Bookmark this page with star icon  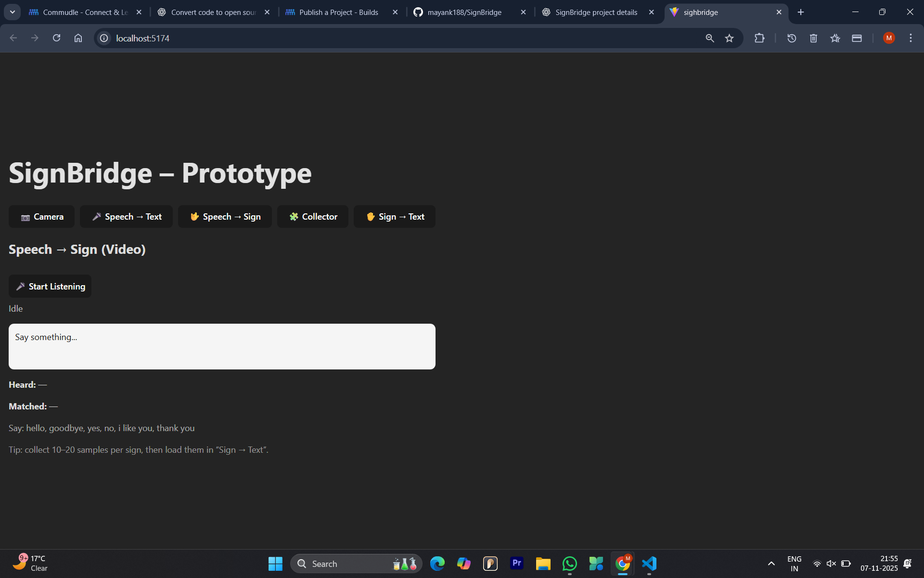coord(729,38)
